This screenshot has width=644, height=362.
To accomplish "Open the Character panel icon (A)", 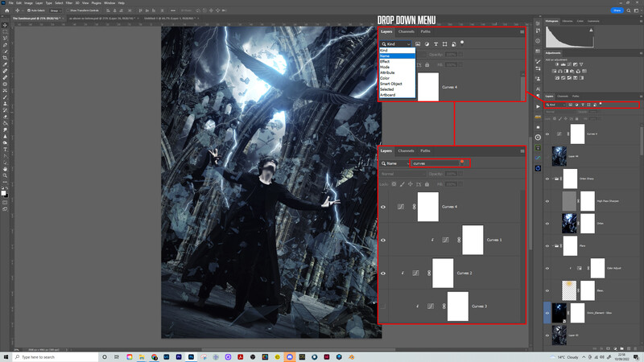I will pyautogui.click(x=538, y=88).
